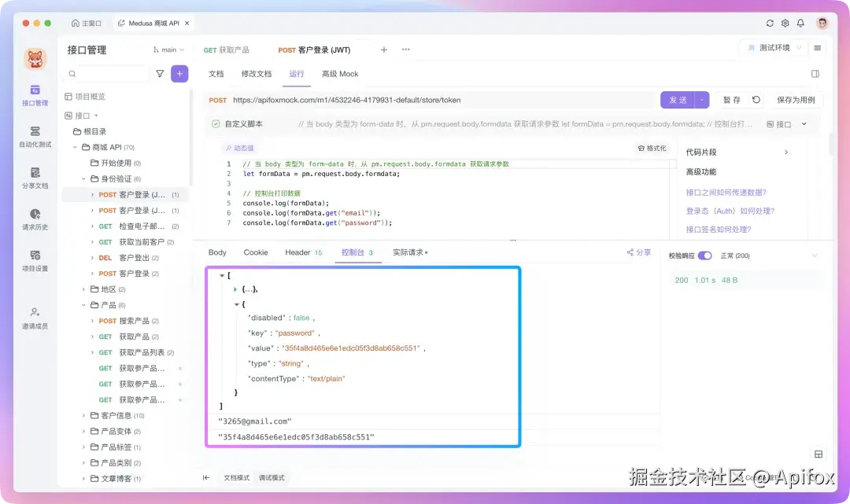Screen dimensions: 850x504
Task: Open the Body response tab
Action: coord(217,252)
